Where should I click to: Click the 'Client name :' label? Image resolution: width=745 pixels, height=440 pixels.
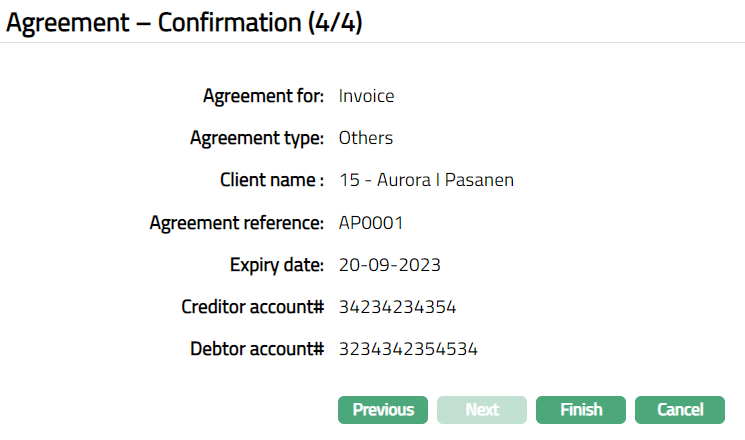click(x=272, y=180)
